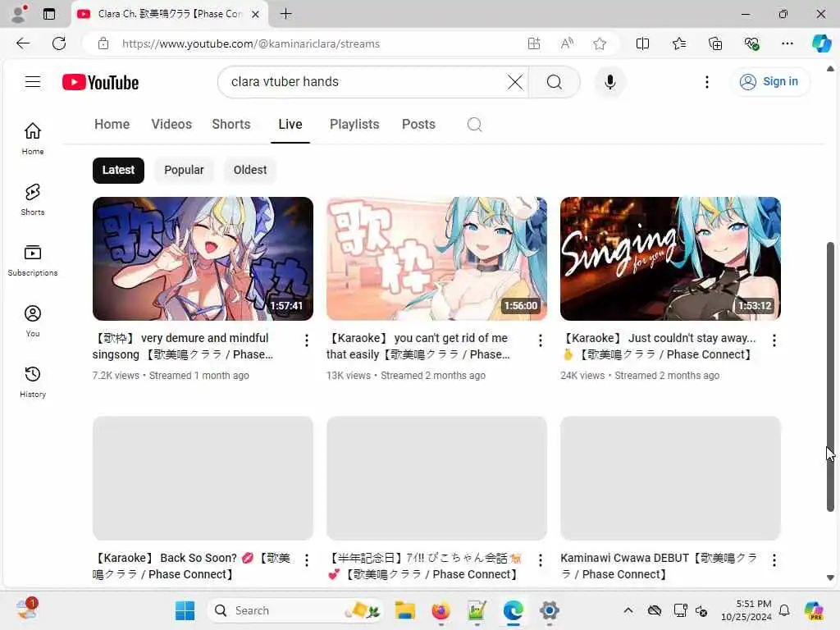Open You section in sidebar
Image resolution: width=840 pixels, height=630 pixels.
[x=33, y=321]
